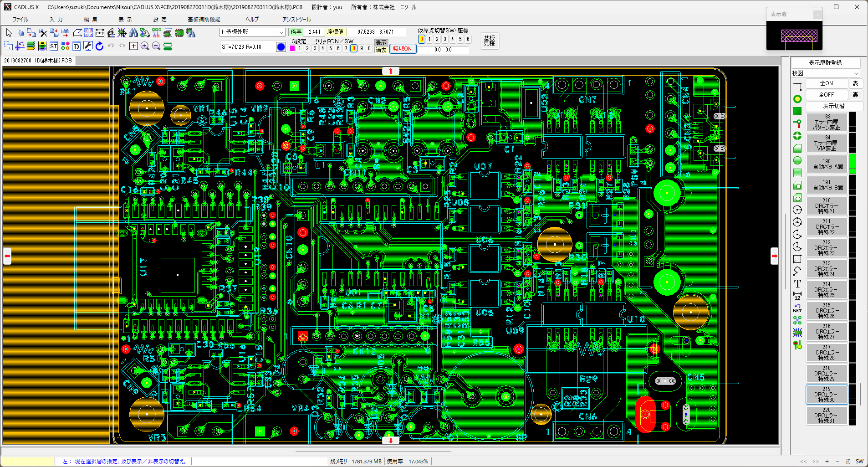The height and width of the screenshot is (467, 868).
Task: Click the 基板見積 button
Action: 489,41
